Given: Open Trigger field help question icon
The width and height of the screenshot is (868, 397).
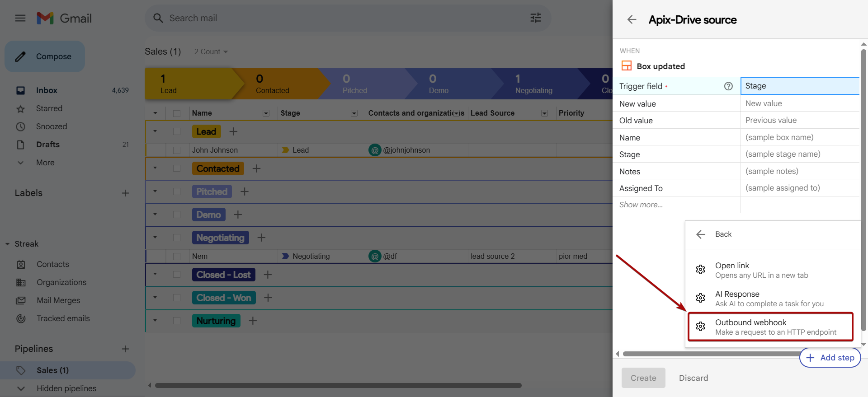Looking at the screenshot, I should [728, 86].
